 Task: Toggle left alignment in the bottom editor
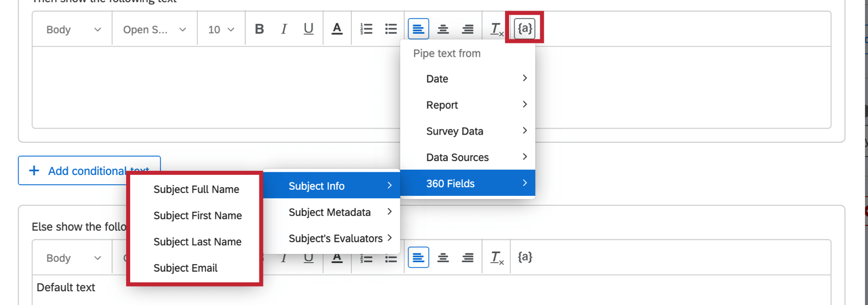tap(418, 258)
